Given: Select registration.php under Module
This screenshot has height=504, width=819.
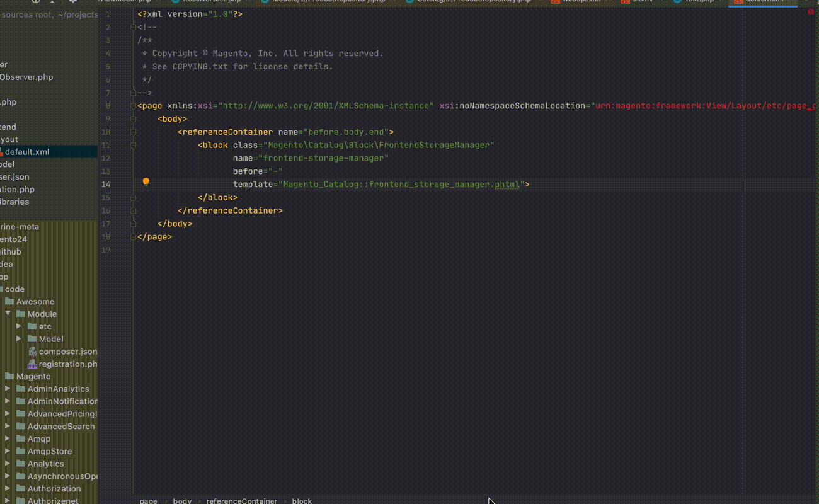Looking at the screenshot, I should point(68,364).
